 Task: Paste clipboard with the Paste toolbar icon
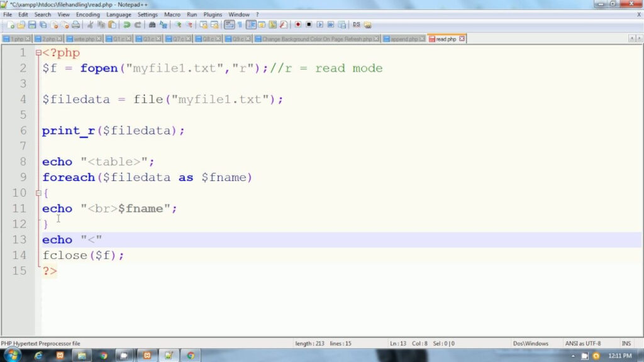point(112,25)
